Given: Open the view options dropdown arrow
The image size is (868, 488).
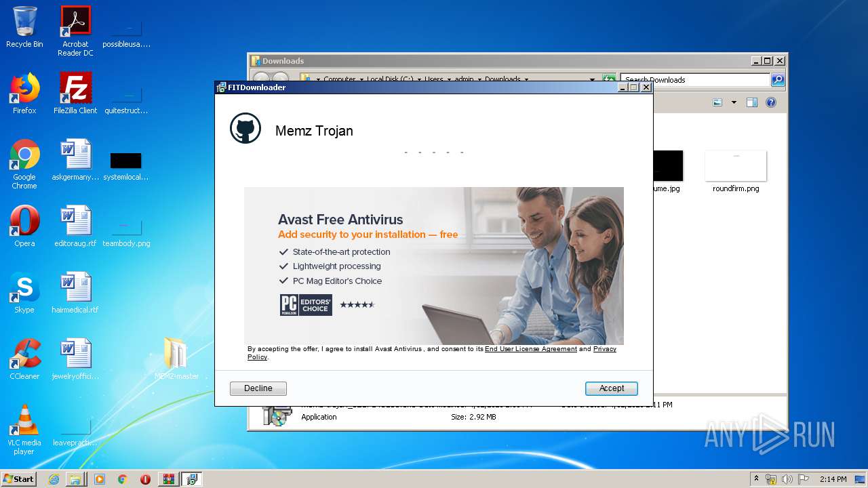Looking at the screenshot, I should (734, 102).
